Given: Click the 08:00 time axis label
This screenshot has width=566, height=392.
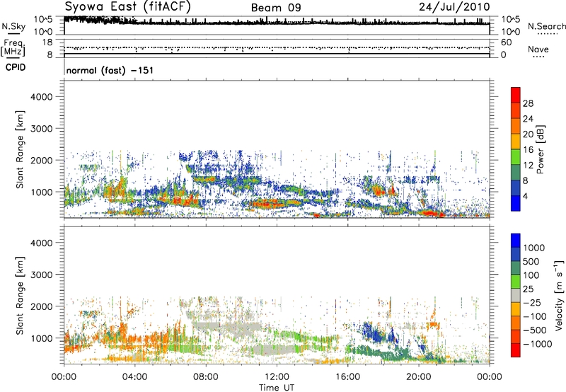Looking at the screenshot, I should pos(206,376).
